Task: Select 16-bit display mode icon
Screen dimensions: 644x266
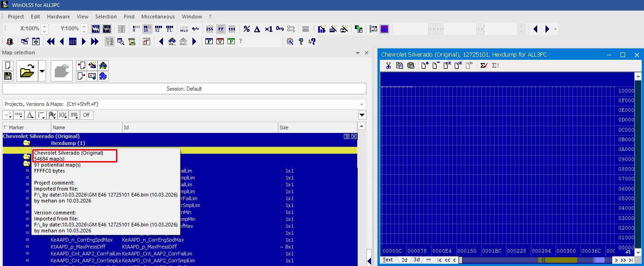Action: click(147, 29)
